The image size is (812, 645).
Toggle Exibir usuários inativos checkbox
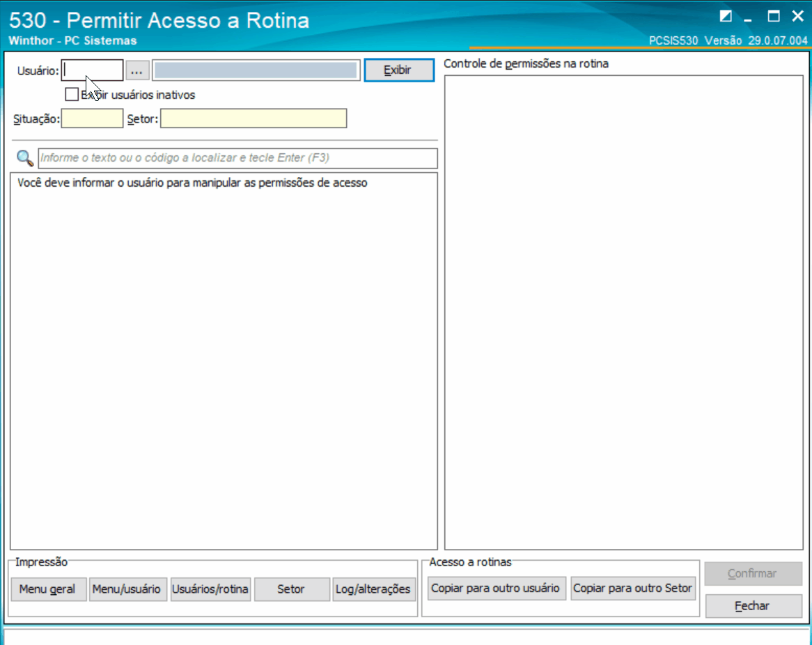click(x=72, y=94)
